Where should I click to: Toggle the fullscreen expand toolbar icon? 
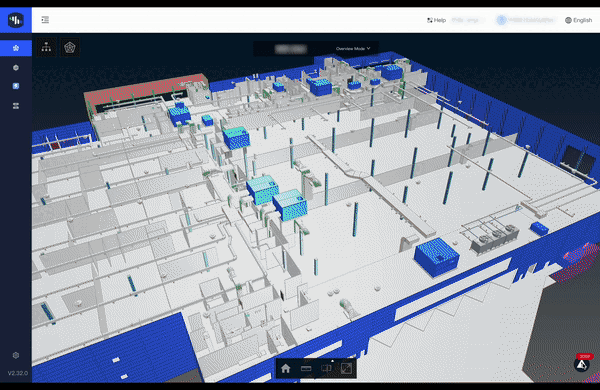346,369
